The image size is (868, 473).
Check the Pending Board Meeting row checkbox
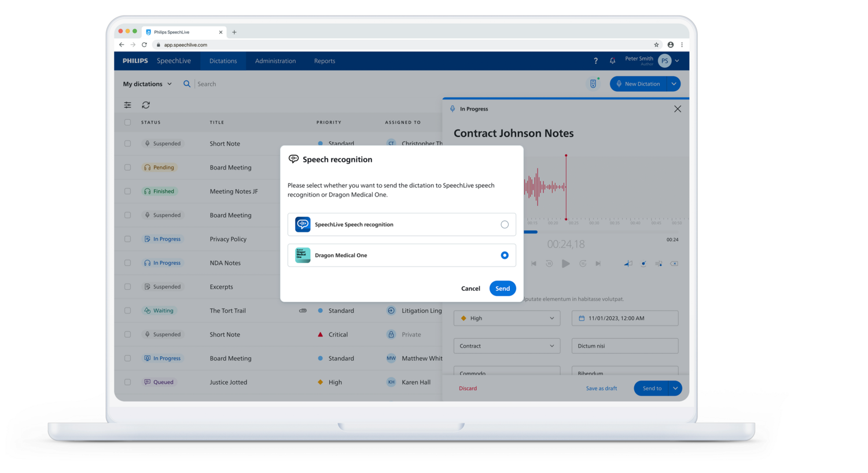tap(127, 167)
